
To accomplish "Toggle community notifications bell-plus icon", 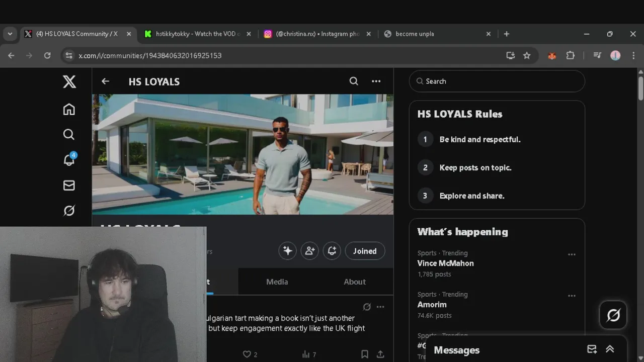I will [332, 251].
